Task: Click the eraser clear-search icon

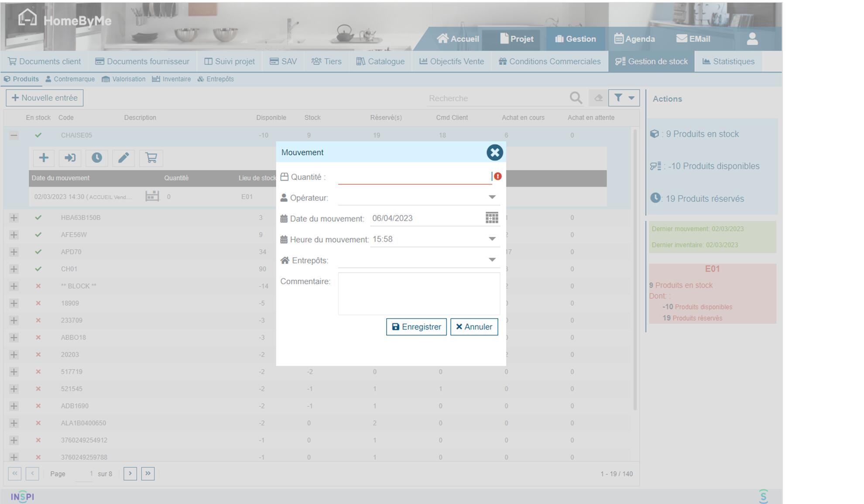Action: 598,98
